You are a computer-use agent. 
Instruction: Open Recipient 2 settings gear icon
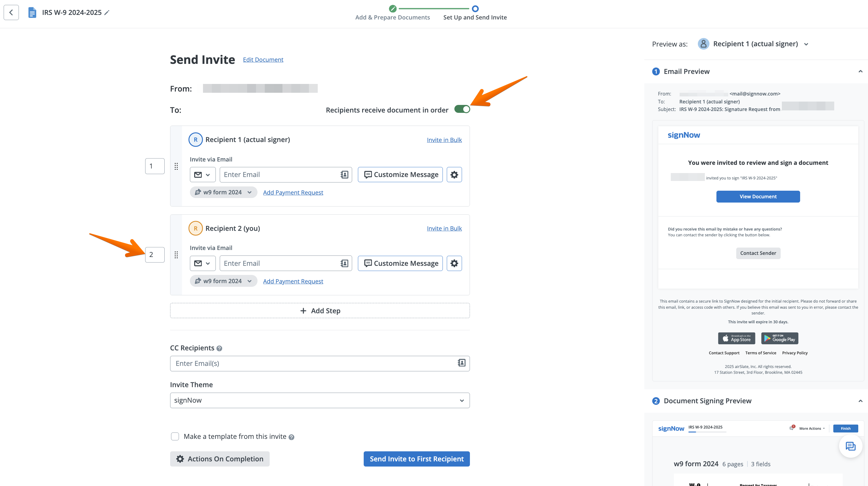(454, 263)
